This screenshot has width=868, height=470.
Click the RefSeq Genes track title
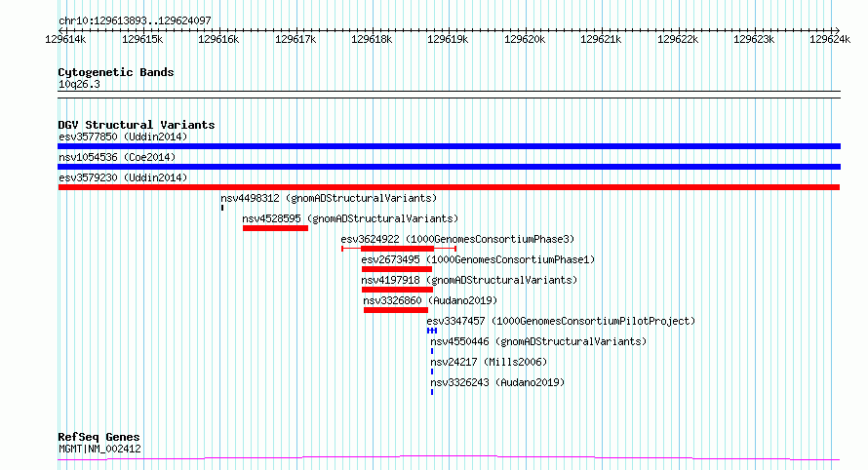coord(99,438)
